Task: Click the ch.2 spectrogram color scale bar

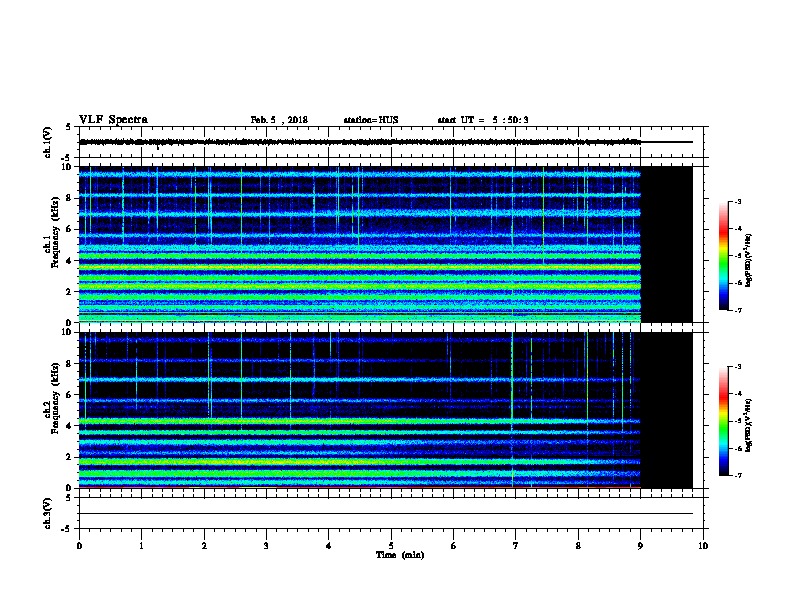Action: click(x=723, y=421)
